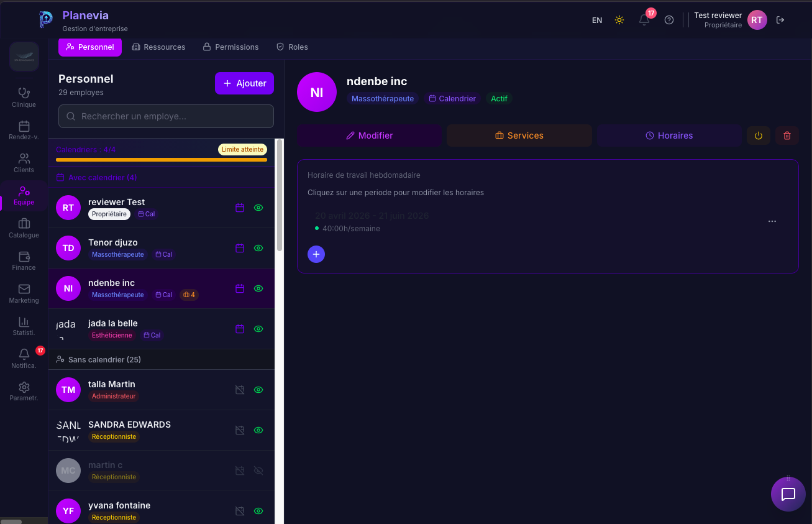Image resolution: width=812 pixels, height=524 pixels.
Task: Click the calendar-off icon for SANDRA EDWARDS
Action: 240,430
